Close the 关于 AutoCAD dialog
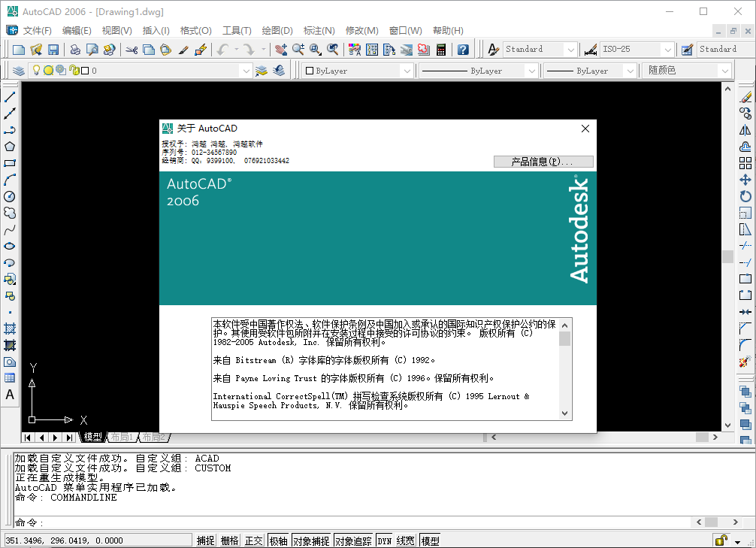Screen dimensions: 756x548 [x=585, y=129]
